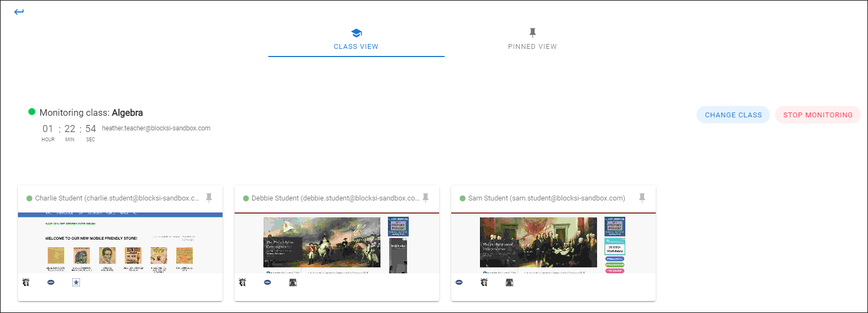
Task: Pin Charlie Student's screen card
Action: (209, 198)
